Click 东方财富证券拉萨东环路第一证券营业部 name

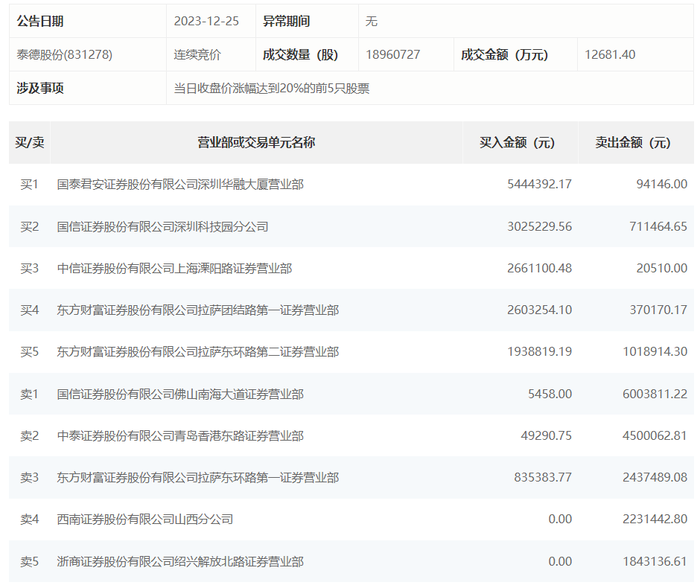[x=198, y=478]
